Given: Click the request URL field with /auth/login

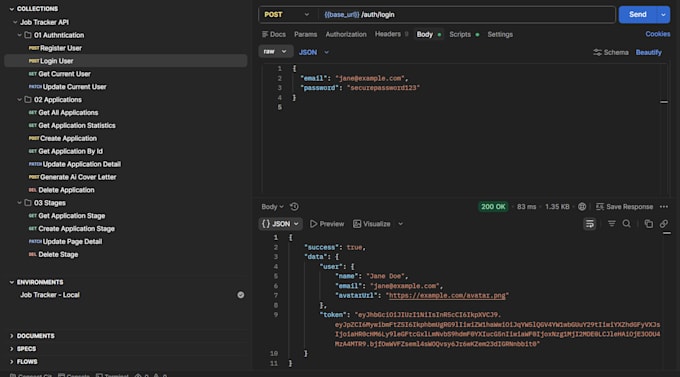Looking at the screenshot, I should point(467,15).
